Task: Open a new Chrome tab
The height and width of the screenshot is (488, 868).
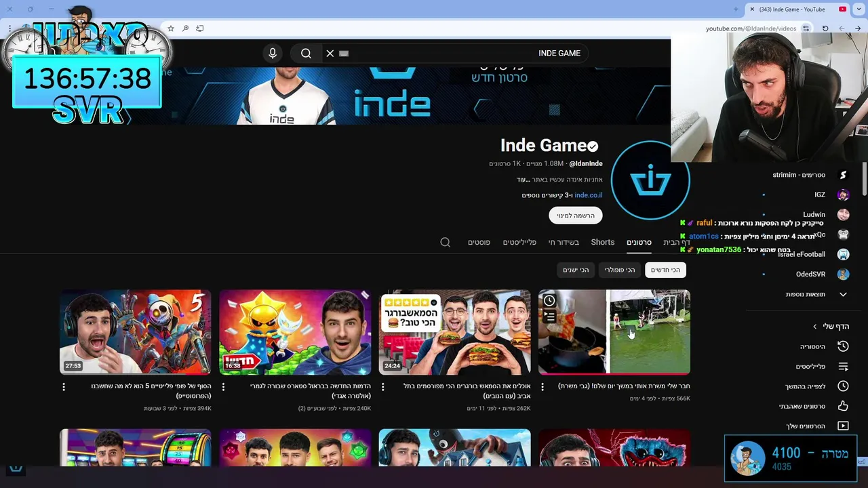Action: [736, 9]
